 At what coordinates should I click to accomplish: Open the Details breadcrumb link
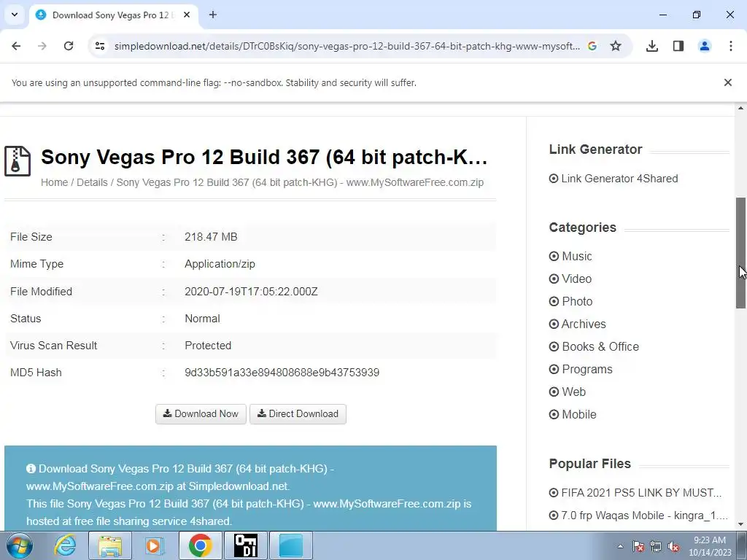[x=92, y=182]
